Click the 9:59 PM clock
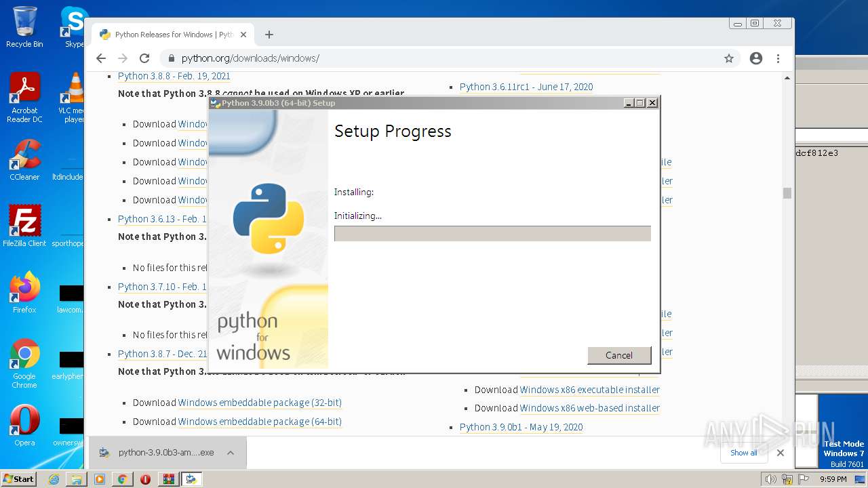This screenshot has height=488, width=868. (833, 479)
